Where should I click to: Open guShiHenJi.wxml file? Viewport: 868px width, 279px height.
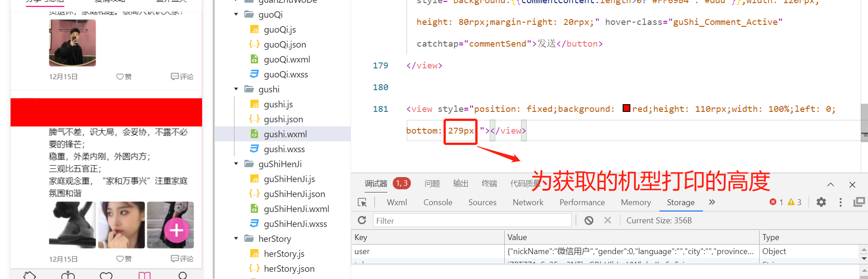(297, 209)
